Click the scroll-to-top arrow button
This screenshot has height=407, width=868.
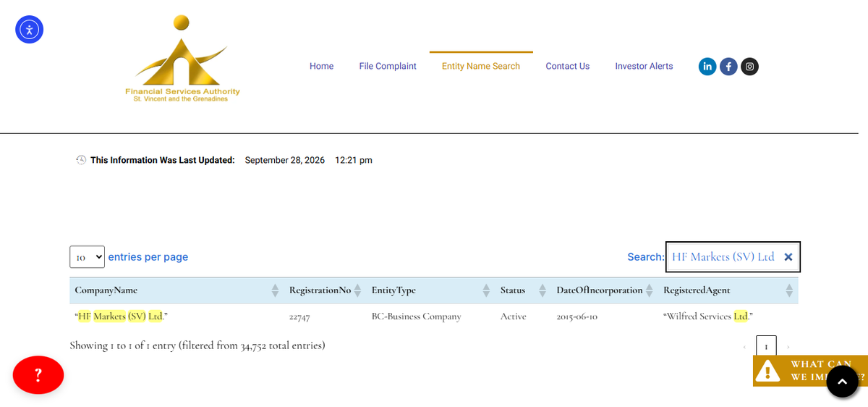click(x=842, y=381)
